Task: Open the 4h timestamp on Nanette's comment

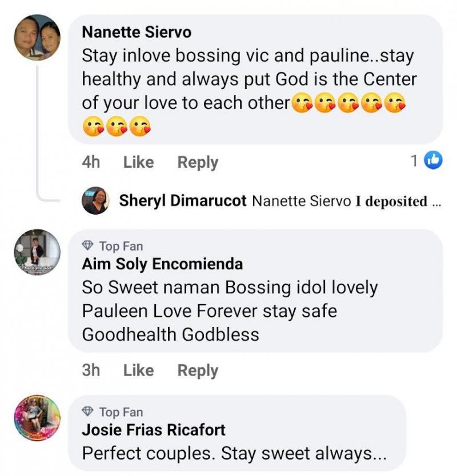Action: coord(91,162)
